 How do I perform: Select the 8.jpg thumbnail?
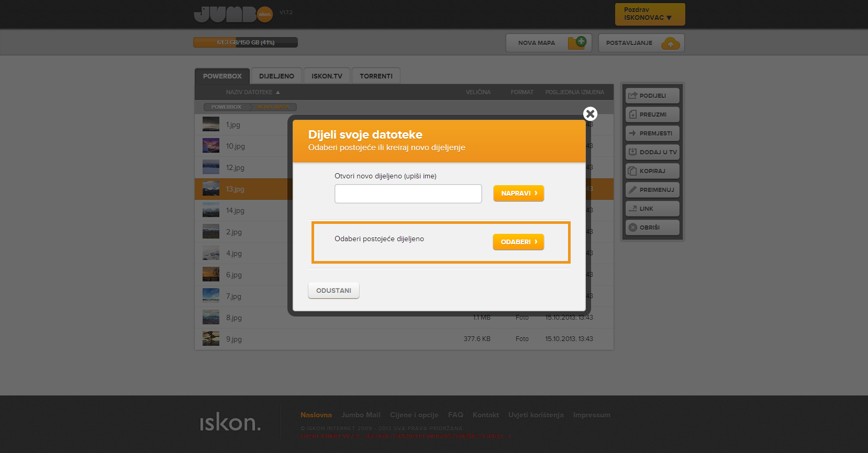(211, 317)
